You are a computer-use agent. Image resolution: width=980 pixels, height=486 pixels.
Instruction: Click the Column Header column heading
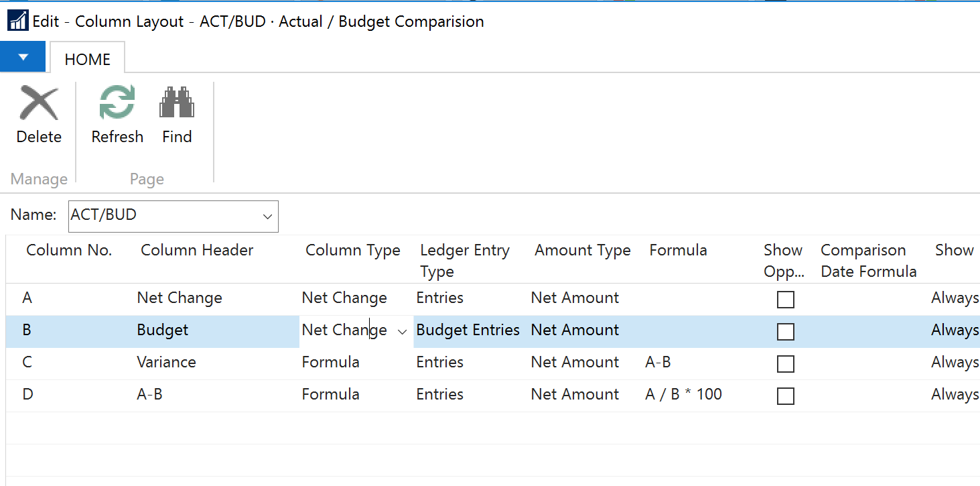pos(197,251)
